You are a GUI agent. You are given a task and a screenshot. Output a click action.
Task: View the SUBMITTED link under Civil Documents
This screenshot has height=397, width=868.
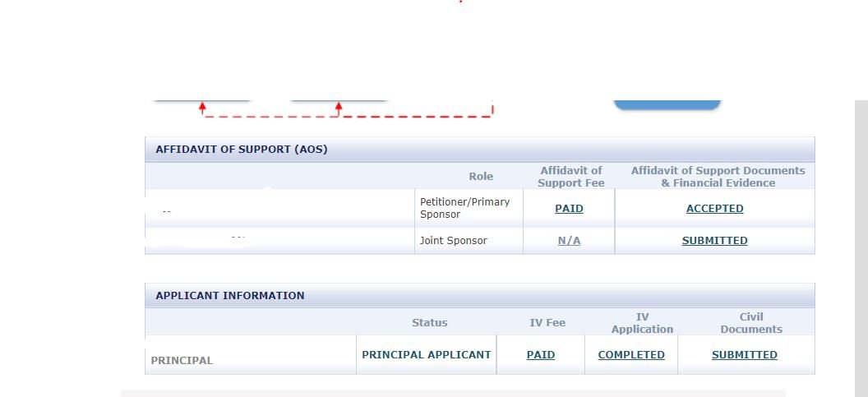pos(745,355)
